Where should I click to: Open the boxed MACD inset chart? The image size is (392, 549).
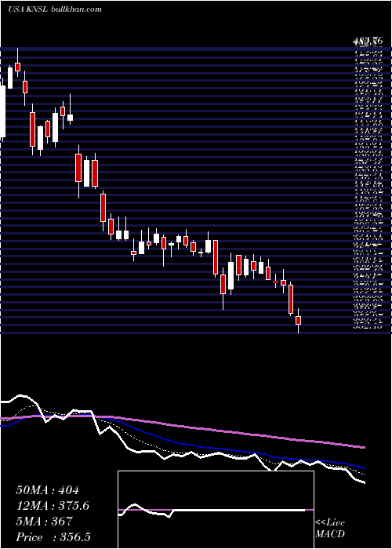click(x=216, y=510)
